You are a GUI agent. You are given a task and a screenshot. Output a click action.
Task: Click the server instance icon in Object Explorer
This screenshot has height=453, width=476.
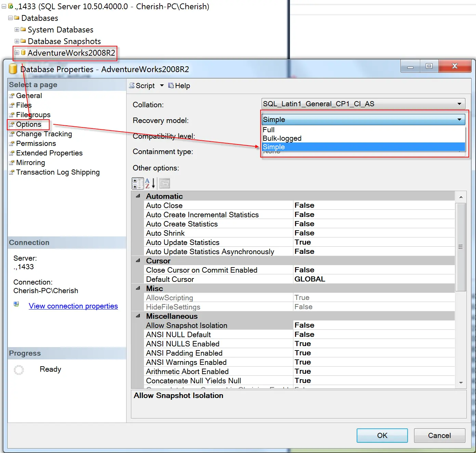11,6
